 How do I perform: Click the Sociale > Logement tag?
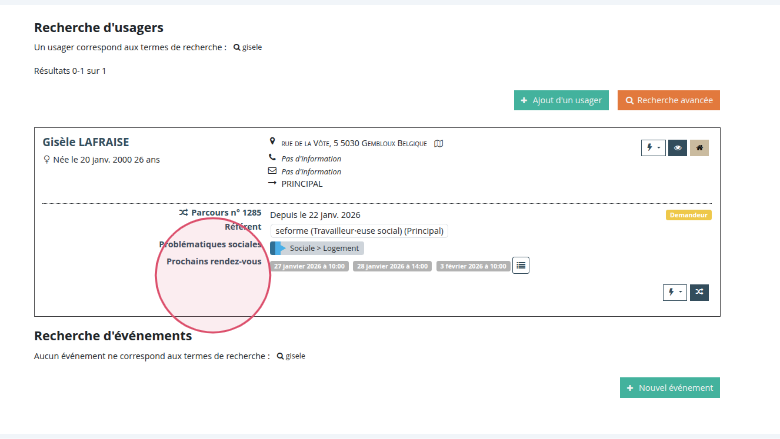tap(317, 248)
